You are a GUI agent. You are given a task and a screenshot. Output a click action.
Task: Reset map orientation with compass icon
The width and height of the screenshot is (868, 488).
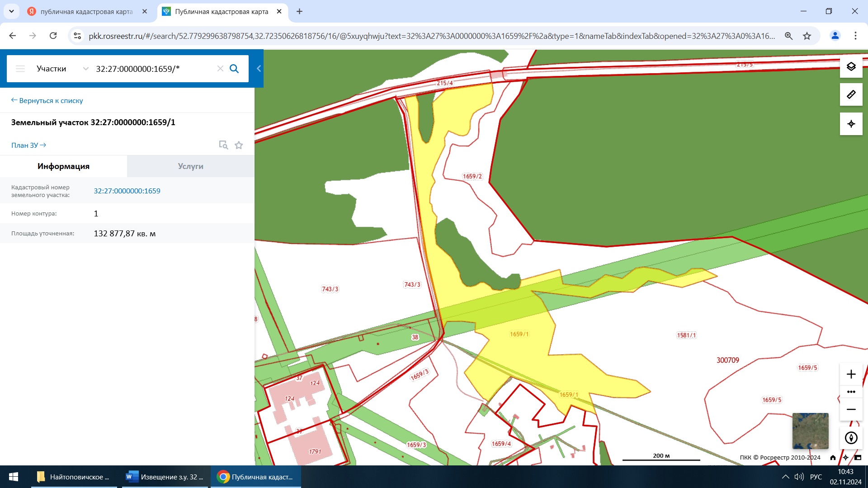pyautogui.click(x=851, y=438)
